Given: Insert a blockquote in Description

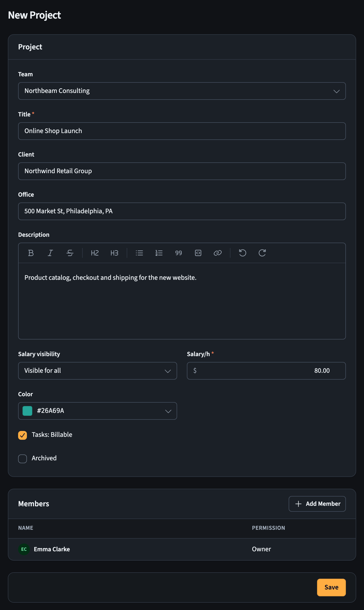Looking at the screenshot, I should pos(179,253).
